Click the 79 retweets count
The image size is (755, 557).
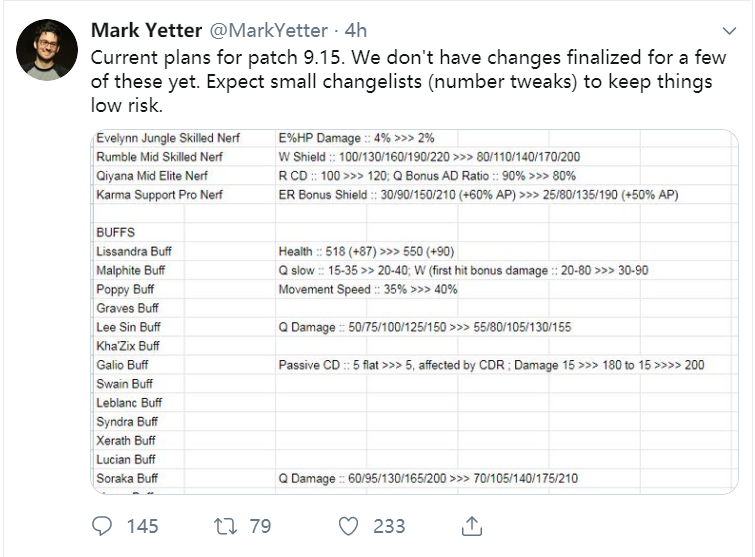(x=260, y=526)
